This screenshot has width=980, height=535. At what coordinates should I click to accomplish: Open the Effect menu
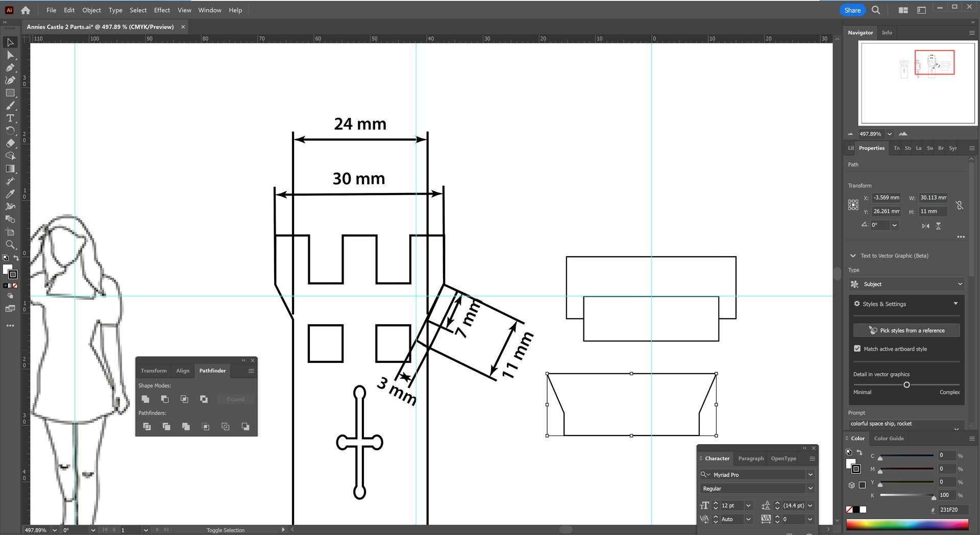162,10
